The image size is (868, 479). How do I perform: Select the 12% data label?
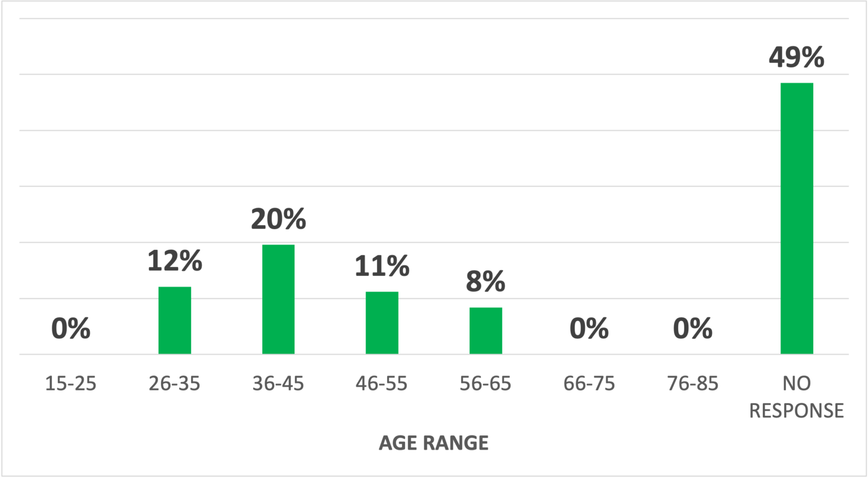(x=175, y=261)
